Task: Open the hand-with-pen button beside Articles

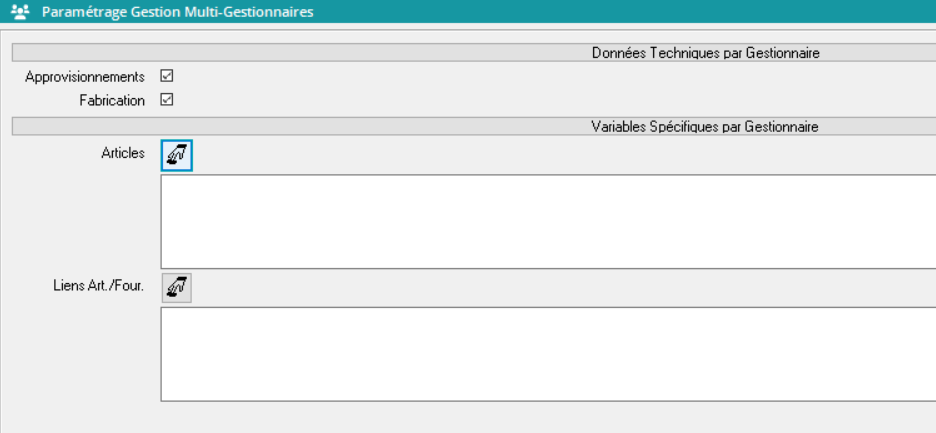Action: 176,155
